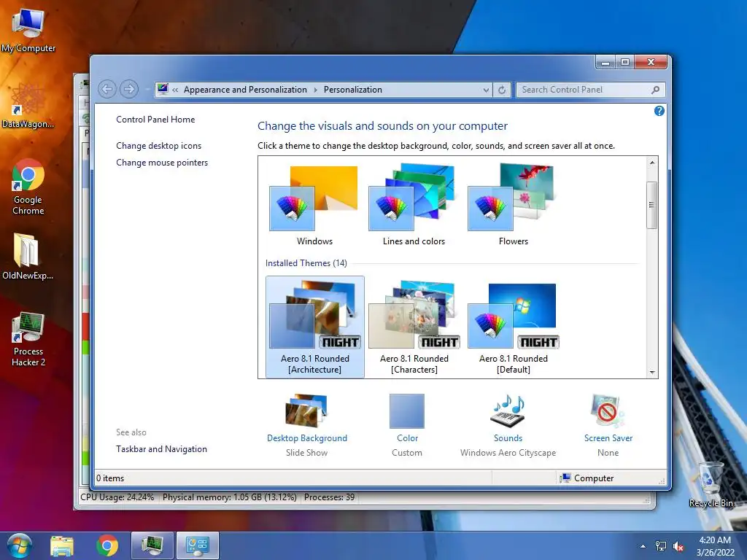Screen dimensions: 747x560
Task: Open the Process Hacker 2 desktop shortcut
Action: click(x=28, y=338)
